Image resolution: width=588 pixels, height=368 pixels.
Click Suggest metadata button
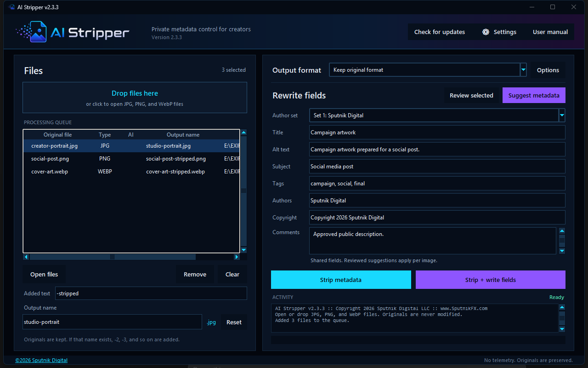click(x=534, y=95)
